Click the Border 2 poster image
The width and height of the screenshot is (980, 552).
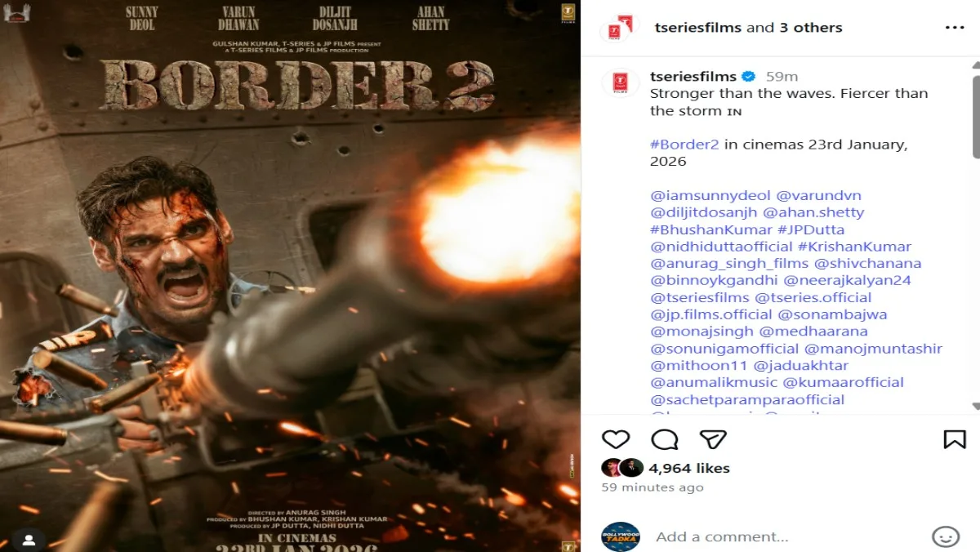click(291, 276)
